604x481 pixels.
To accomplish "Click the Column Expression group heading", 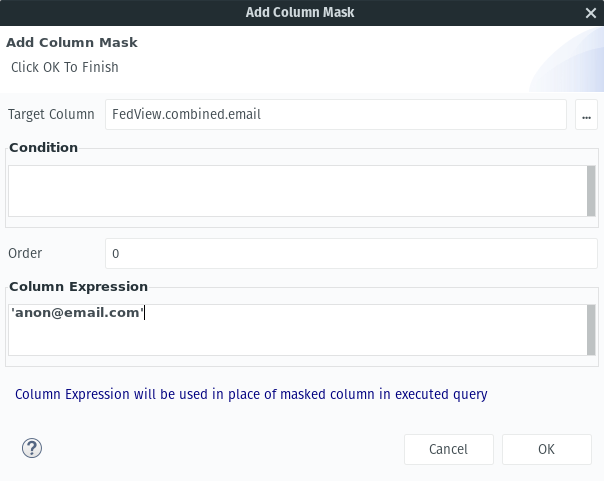I will tap(79, 287).
